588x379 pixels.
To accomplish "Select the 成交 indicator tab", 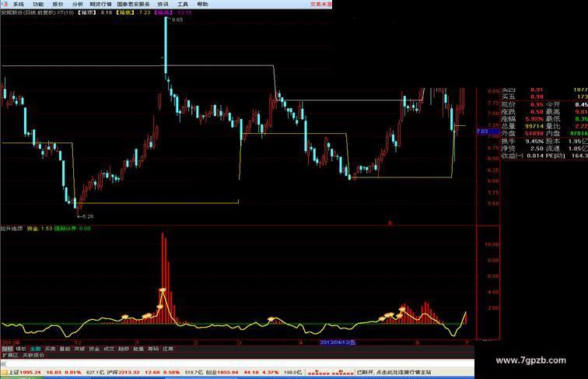I will point(109,349).
